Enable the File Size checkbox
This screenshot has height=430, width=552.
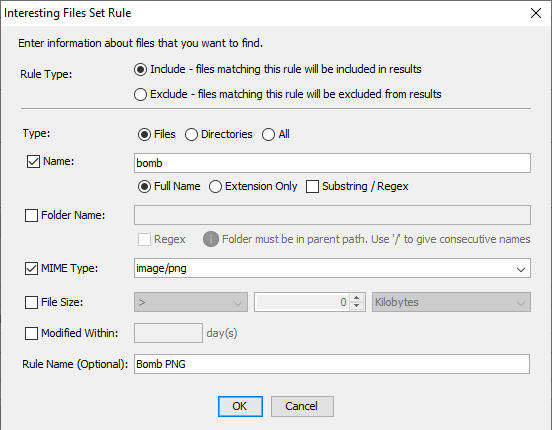coord(31,302)
